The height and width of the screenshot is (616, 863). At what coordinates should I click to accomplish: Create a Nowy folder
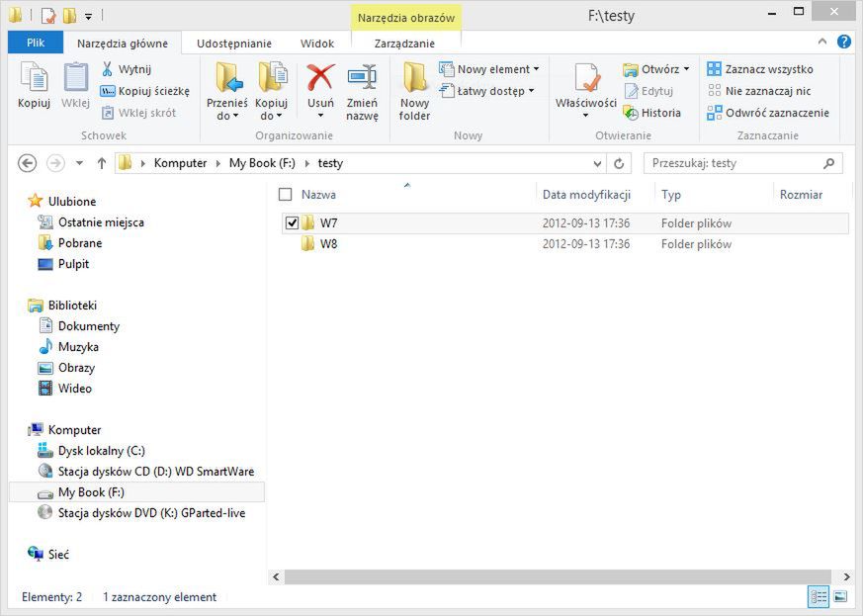point(414,91)
